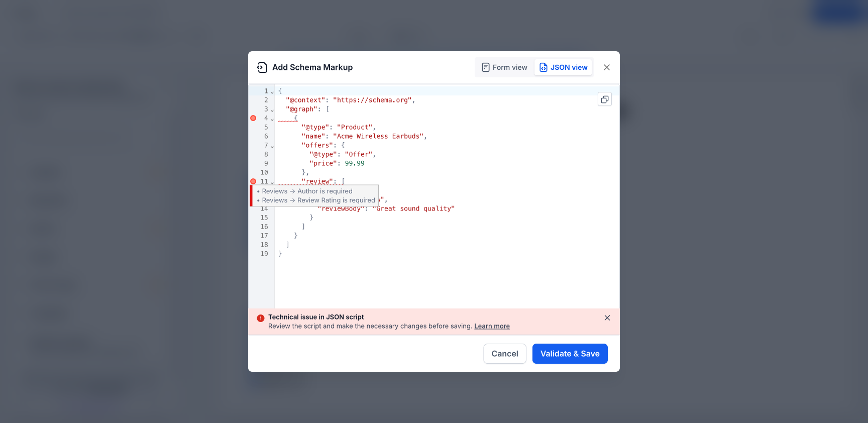This screenshot has width=868, height=423.
Task: Click the "offers" key on line 7
Action: [x=317, y=145]
